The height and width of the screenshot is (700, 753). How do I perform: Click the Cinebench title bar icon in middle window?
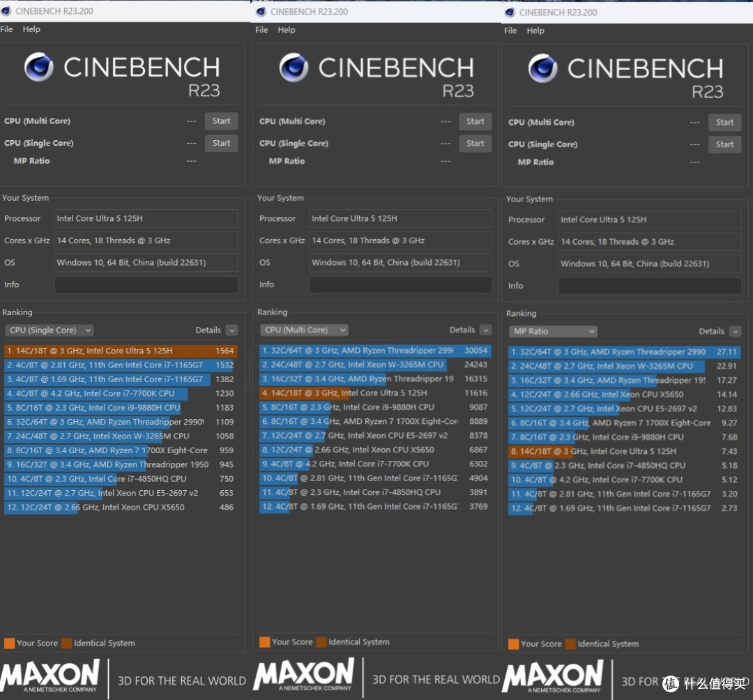point(261,12)
